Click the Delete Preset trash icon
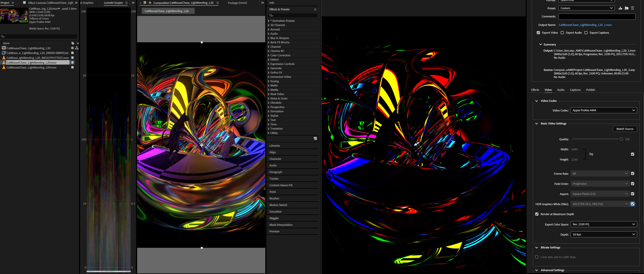644x274 pixels. click(633, 8)
